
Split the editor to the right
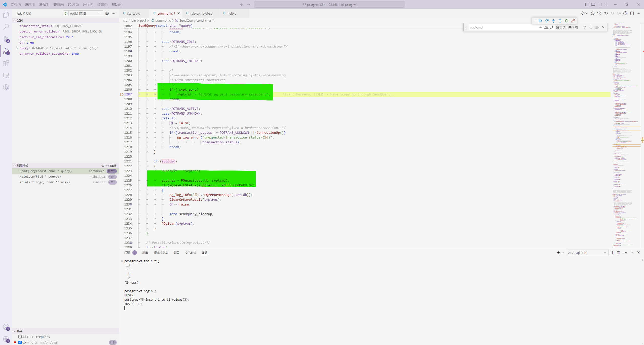tap(632, 13)
